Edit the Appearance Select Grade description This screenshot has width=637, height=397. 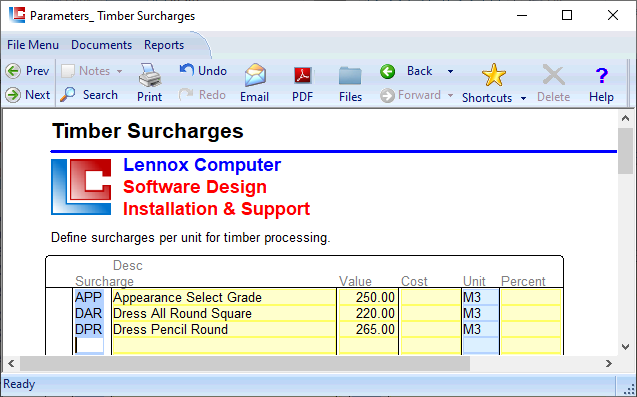pos(224,297)
